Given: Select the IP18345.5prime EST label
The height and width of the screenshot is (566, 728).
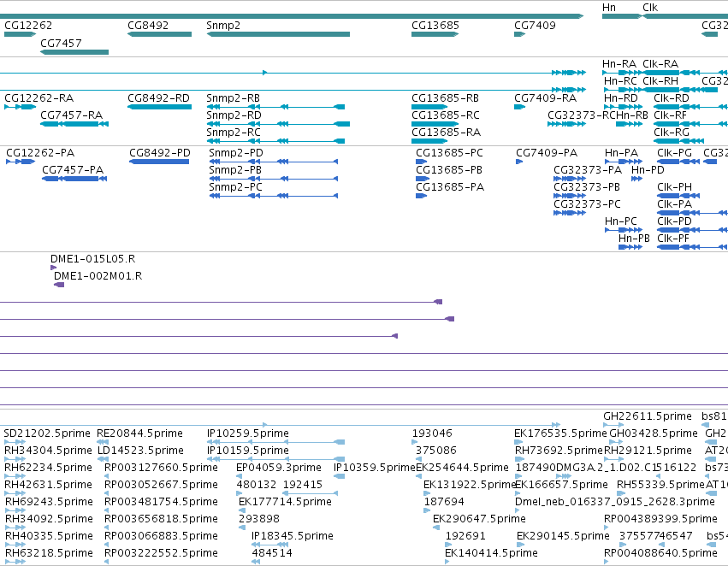Looking at the screenshot, I should click(293, 536).
